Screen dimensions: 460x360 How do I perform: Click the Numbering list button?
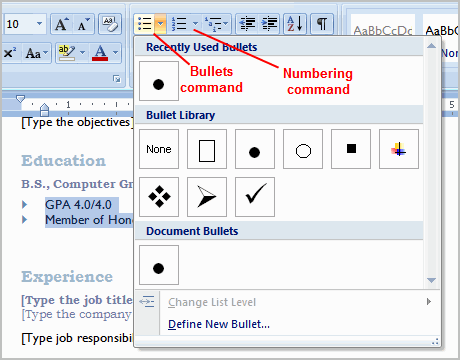point(179,24)
